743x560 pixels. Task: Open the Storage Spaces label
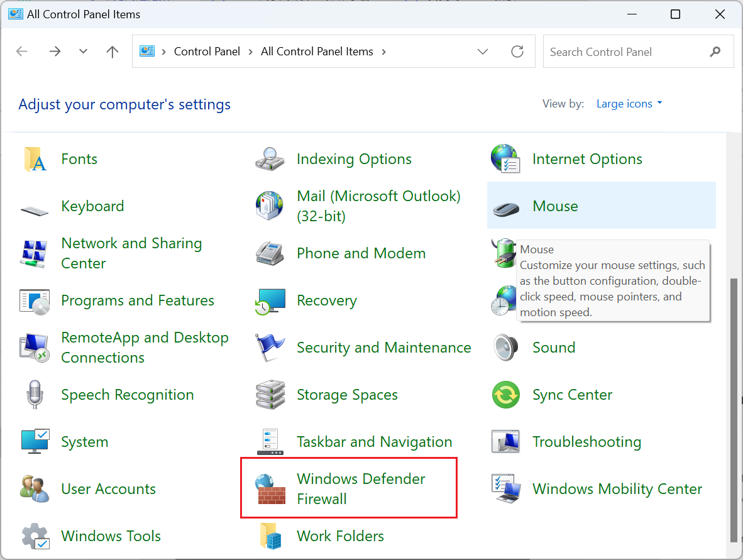(x=348, y=395)
